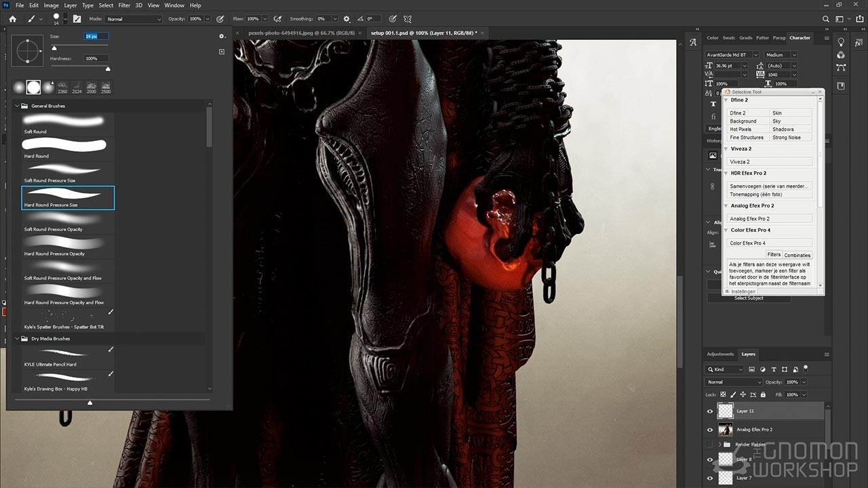Open the brush Mode dropdown
Screen dimensions: 868x488
[134, 19]
